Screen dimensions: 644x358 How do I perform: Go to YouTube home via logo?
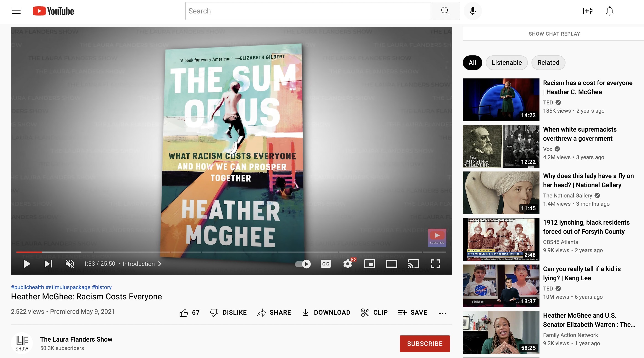(53, 11)
